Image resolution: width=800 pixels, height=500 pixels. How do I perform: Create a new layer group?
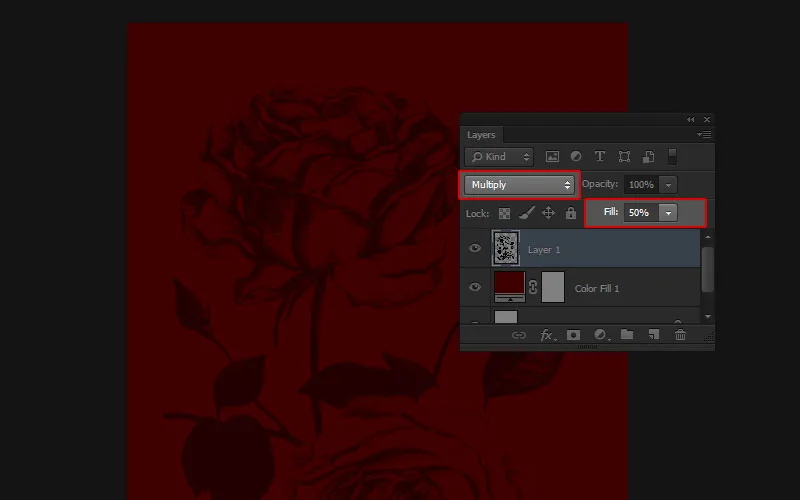point(627,335)
